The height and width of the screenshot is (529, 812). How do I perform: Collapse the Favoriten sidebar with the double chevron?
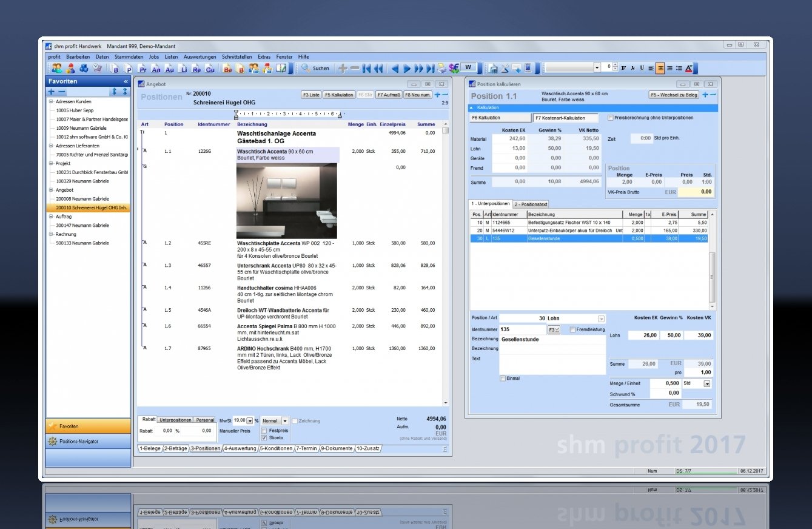[126, 81]
